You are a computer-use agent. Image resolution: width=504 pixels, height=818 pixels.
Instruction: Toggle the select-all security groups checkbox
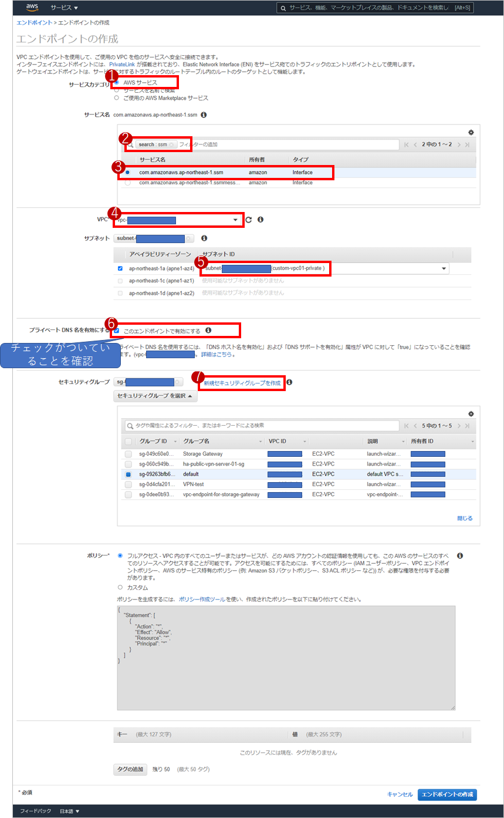128,441
